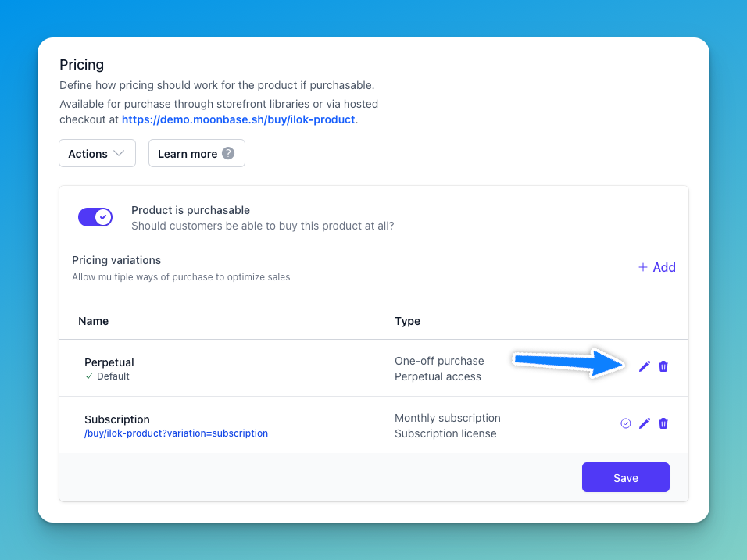Edit the Perpetual pricing variation
Image resolution: width=747 pixels, height=560 pixels.
tap(644, 366)
